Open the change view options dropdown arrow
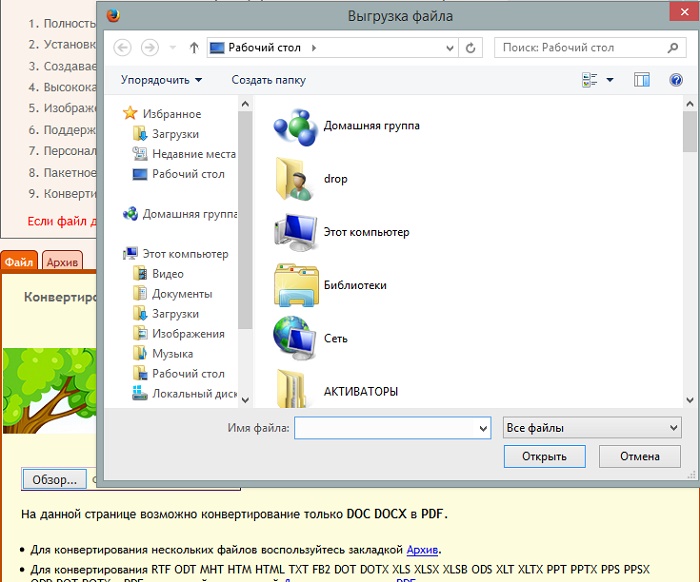The width and height of the screenshot is (700, 582). point(610,80)
